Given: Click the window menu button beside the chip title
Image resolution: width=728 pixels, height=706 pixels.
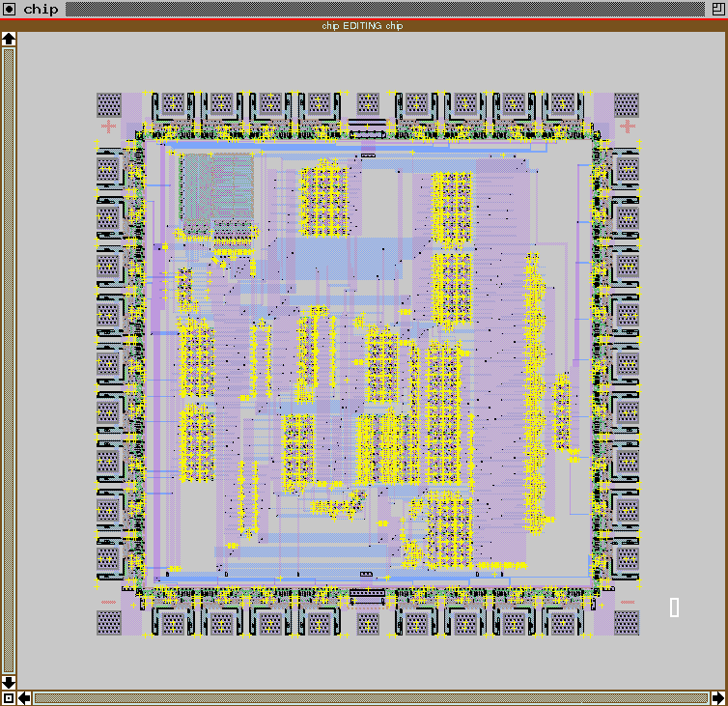Looking at the screenshot, I should [x=9, y=9].
